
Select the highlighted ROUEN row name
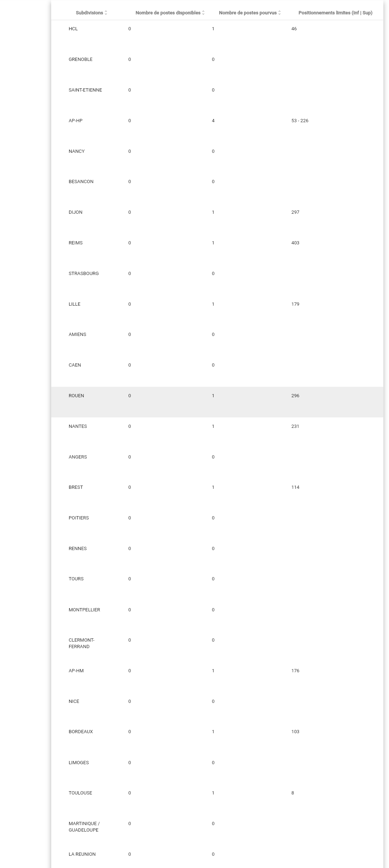point(76,396)
